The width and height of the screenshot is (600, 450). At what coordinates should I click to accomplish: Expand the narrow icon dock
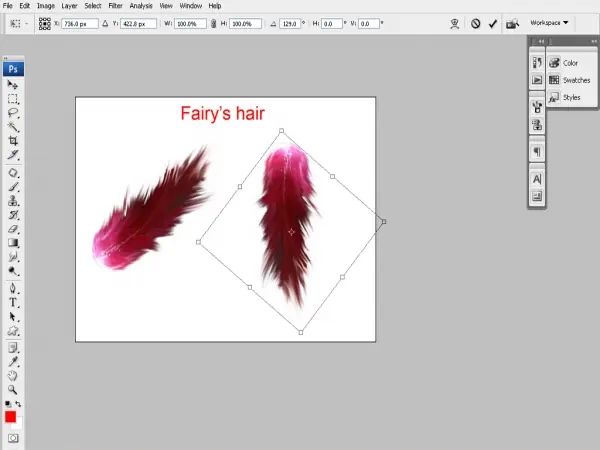click(541, 41)
